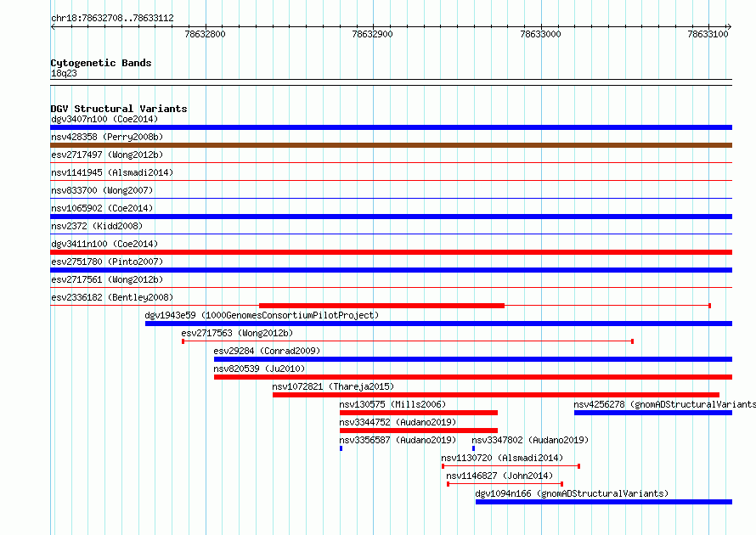Click the small nsv3347802 (Audano2019) blue marker
The width and height of the screenshot is (756, 535).
[473, 448]
